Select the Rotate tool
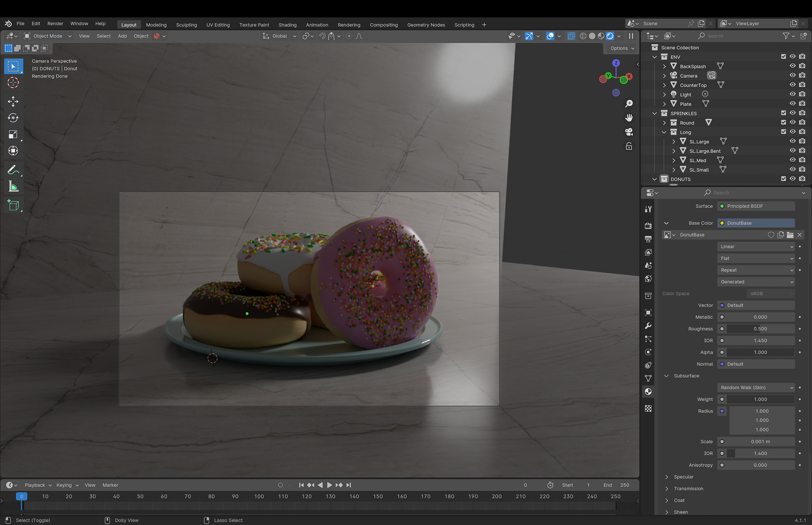The image size is (812, 525). point(13,118)
